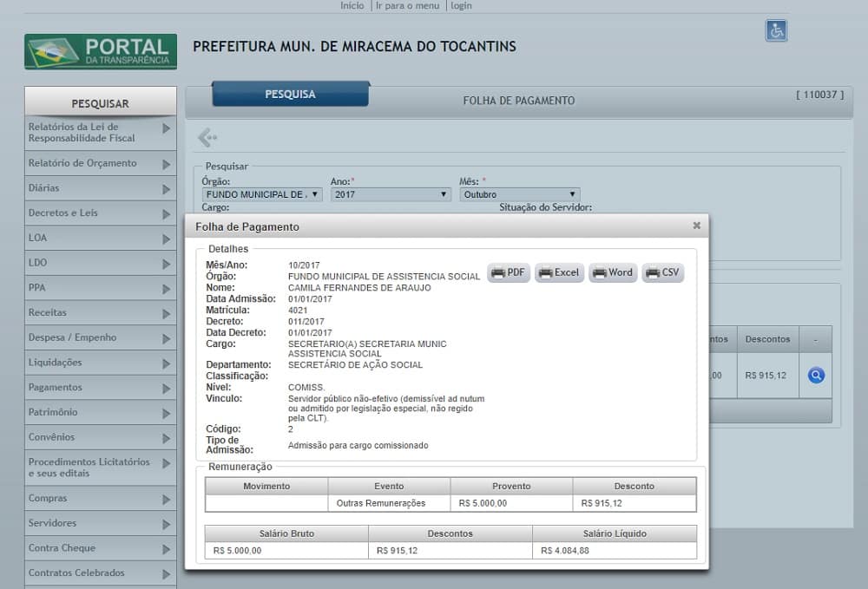This screenshot has height=589, width=868.
Task: Expand Diárias in the sidebar
Action: coord(100,188)
